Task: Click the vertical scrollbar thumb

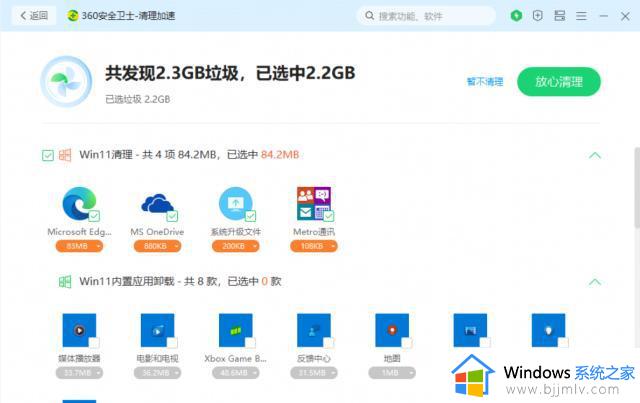Action: pyautogui.click(x=637, y=187)
